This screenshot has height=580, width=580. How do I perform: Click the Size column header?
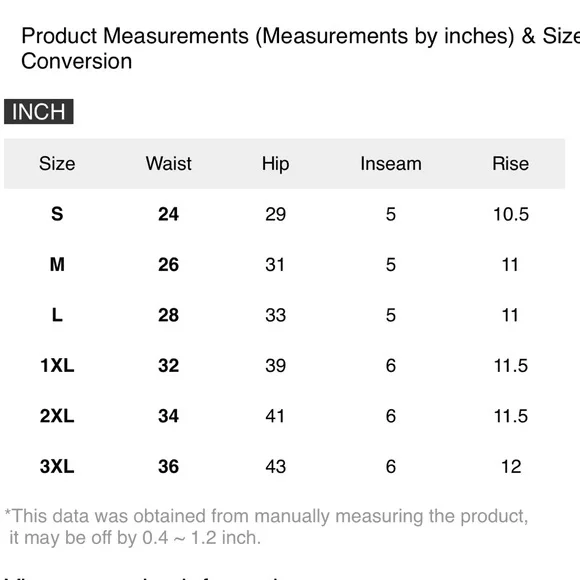click(x=57, y=163)
